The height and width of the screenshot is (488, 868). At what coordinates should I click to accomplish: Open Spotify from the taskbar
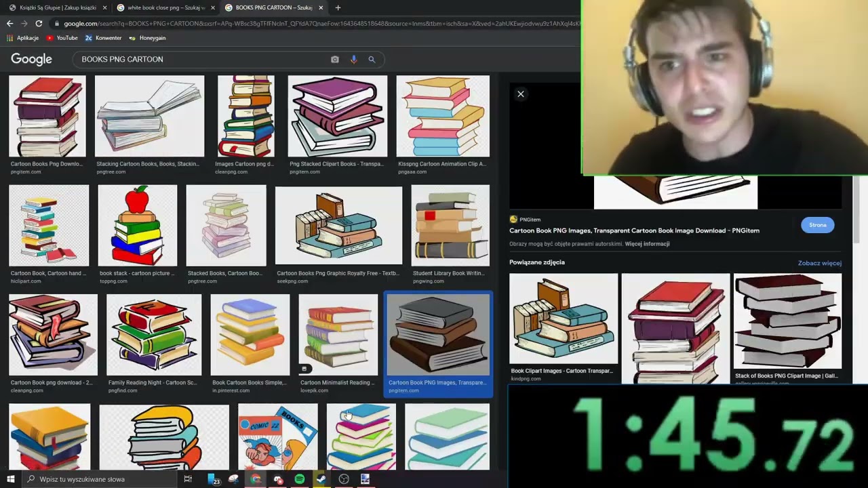point(300,479)
